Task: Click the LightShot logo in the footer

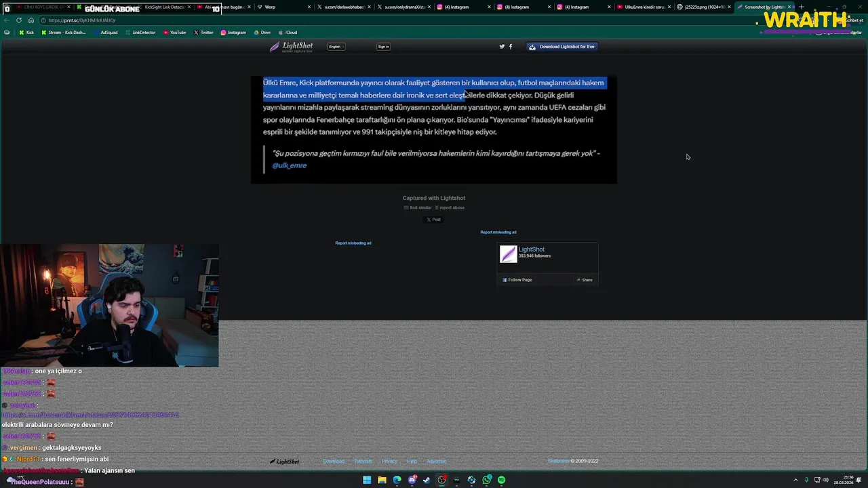Action: [x=285, y=462]
